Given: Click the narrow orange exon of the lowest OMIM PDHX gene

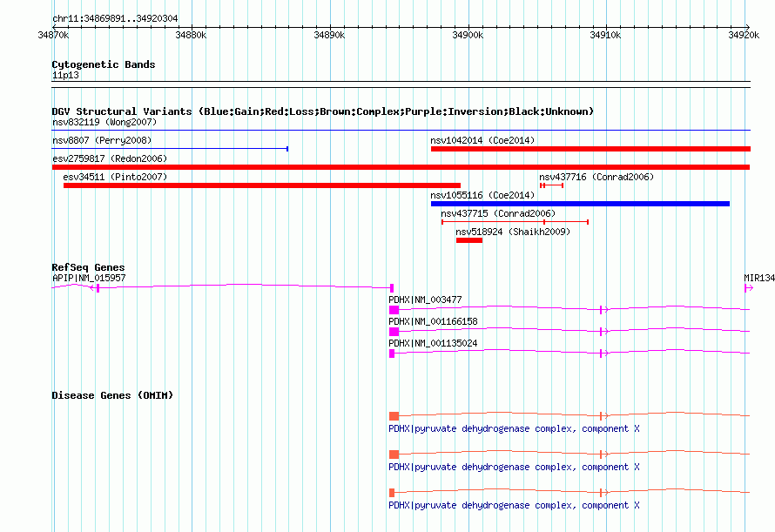Looking at the screenshot, I should tap(392, 493).
